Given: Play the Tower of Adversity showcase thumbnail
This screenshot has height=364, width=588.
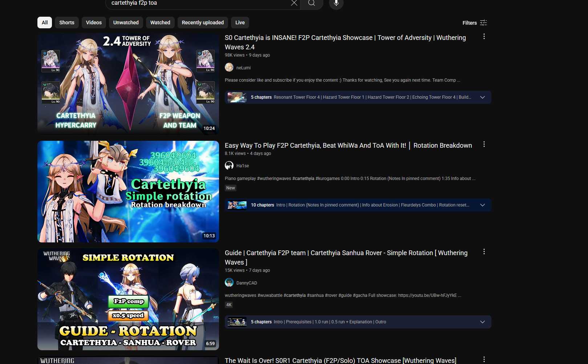Looking at the screenshot, I should [x=128, y=84].
